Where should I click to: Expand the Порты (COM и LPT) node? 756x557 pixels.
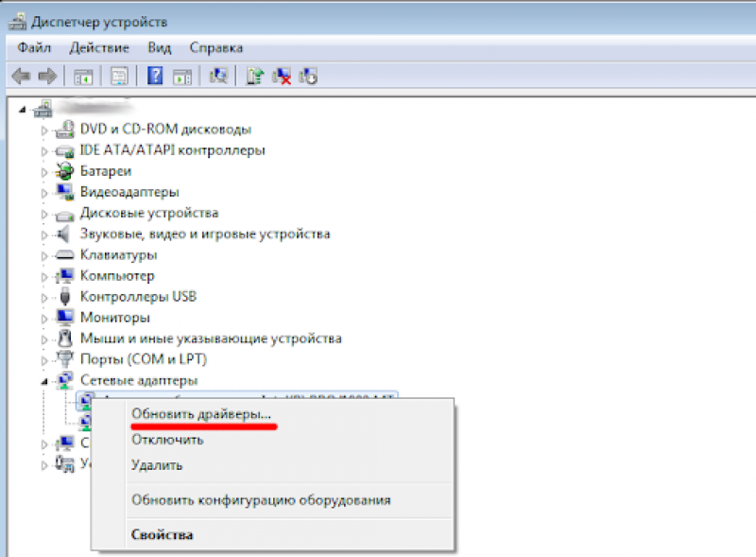click(x=44, y=360)
